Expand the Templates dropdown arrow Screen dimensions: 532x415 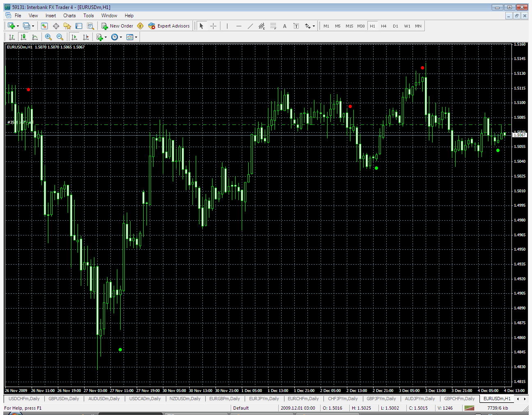[136, 37]
